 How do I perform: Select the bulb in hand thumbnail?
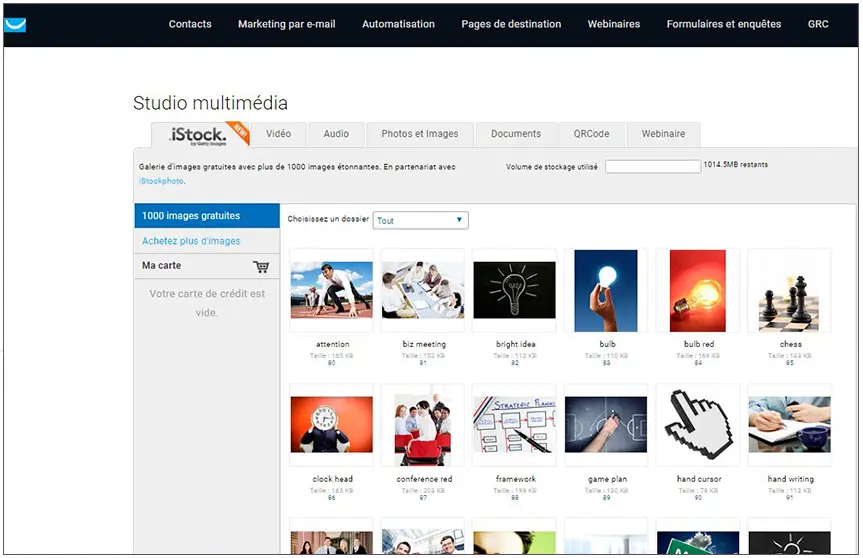(x=606, y=291)
